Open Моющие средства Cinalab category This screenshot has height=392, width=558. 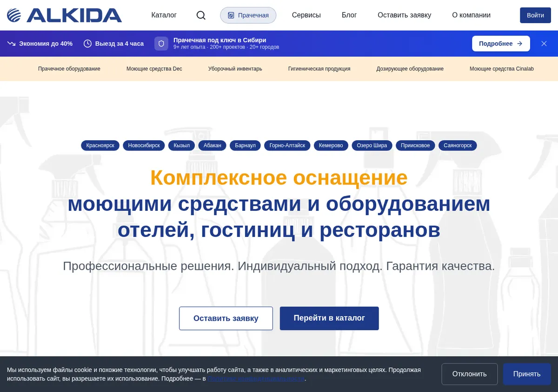(x=502, y=69)
